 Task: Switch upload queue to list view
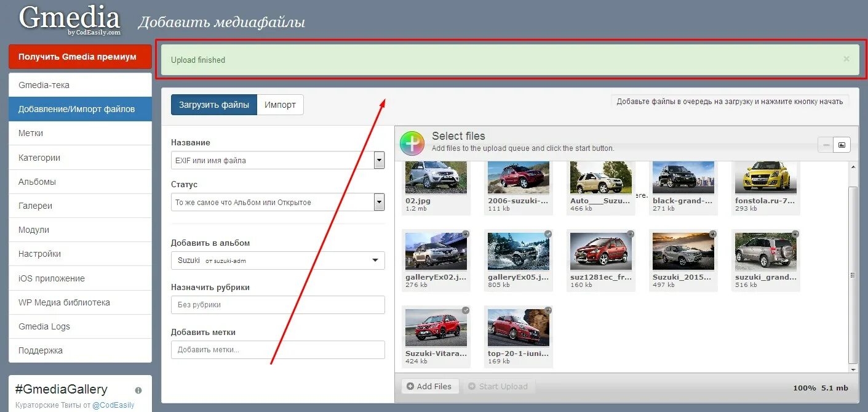(x=826, y=145)
